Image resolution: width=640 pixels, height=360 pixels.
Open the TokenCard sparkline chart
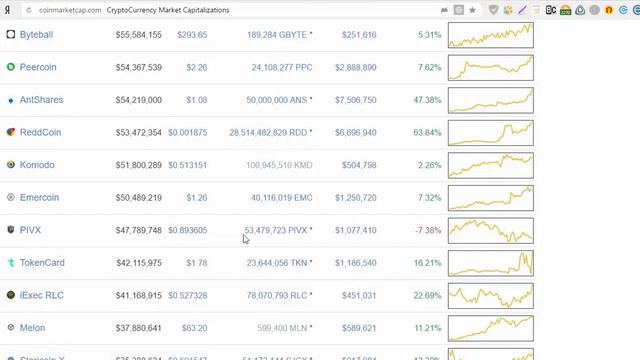(x=491, y=263)
